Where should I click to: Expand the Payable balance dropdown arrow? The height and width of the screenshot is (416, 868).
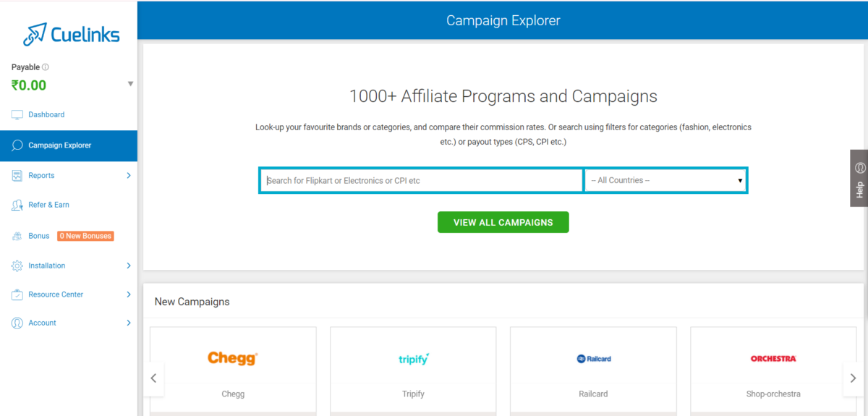[130, 84]
